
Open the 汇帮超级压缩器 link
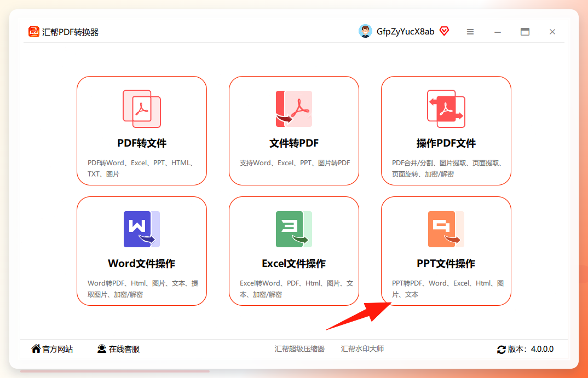point(299,349)
